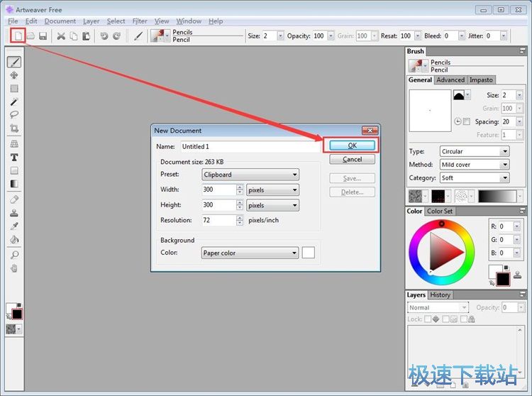The width and height of the screenshot is (532, 396).
Task: Select the Cut scissors icon
Action: pos(61,35)
